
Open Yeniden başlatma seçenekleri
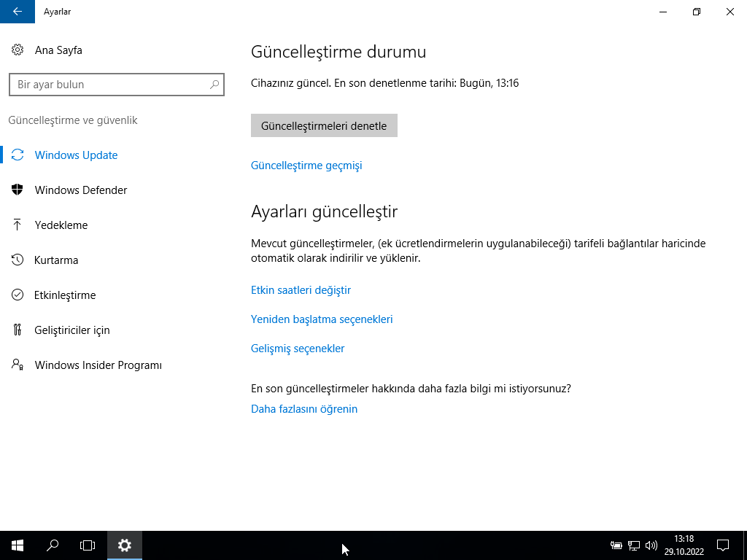pos(322,319)
